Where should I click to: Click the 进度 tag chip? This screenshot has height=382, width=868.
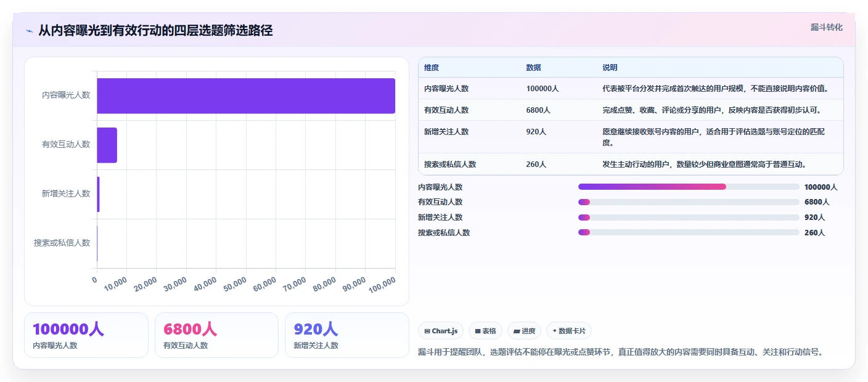524,331
